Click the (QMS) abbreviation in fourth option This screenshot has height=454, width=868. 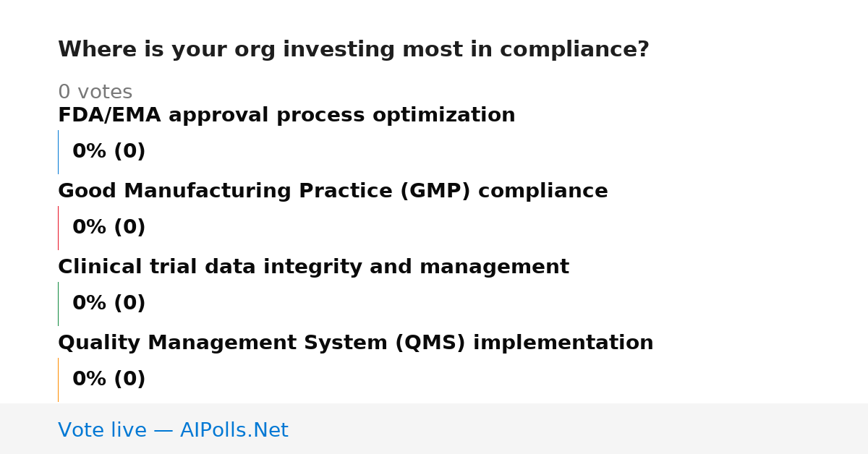(x=430, y=343)
